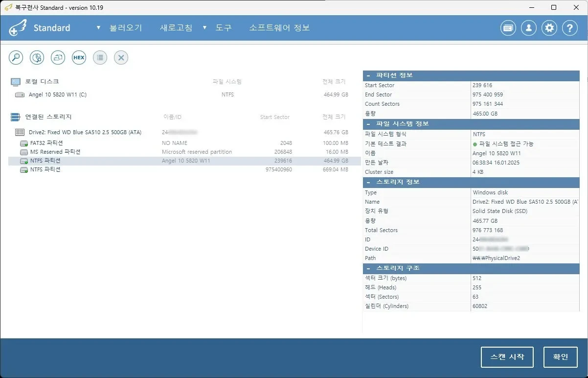Collapse the 스토리지 구조 section
The height and width of the screenshot is (378, 588).
click(x=368, y=268)
